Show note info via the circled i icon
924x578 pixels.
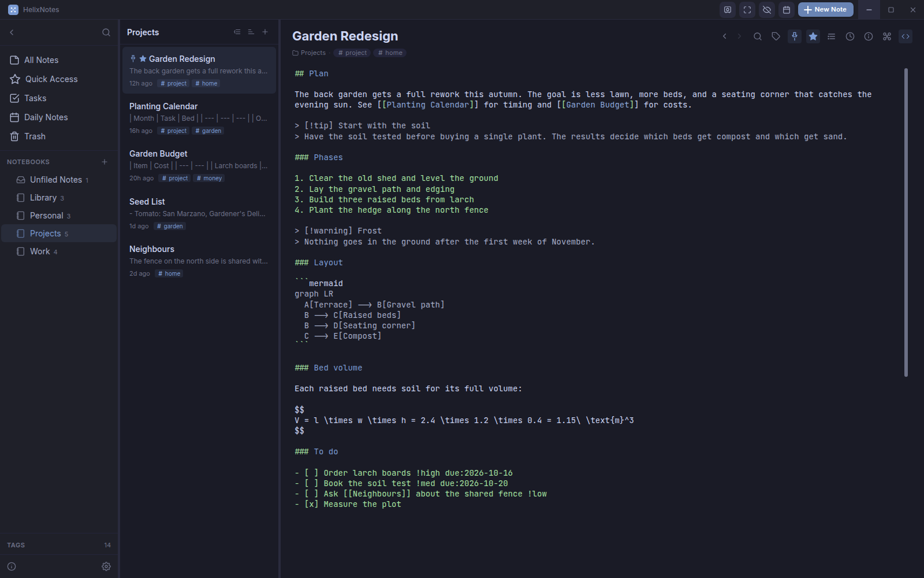(x=869, y=36)
